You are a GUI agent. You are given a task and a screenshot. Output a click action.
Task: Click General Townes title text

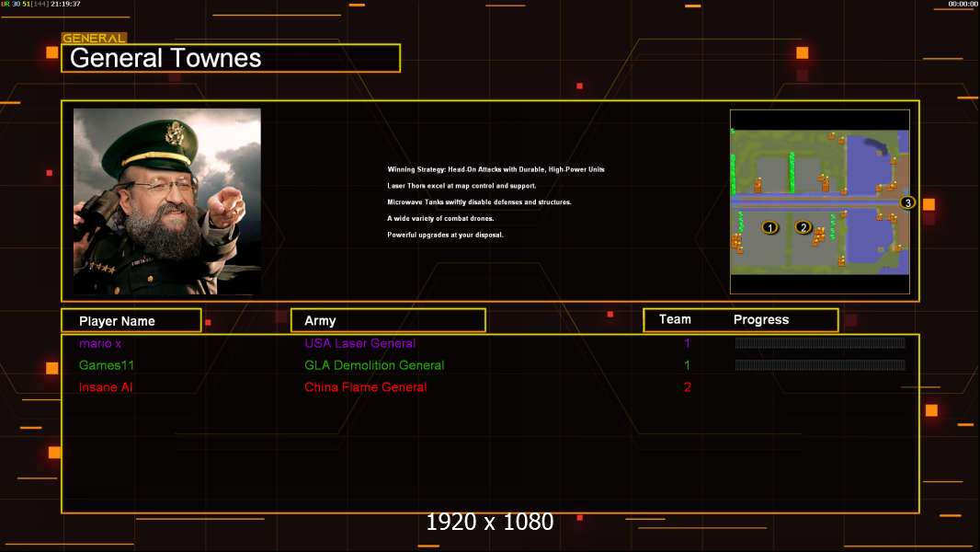165,58
